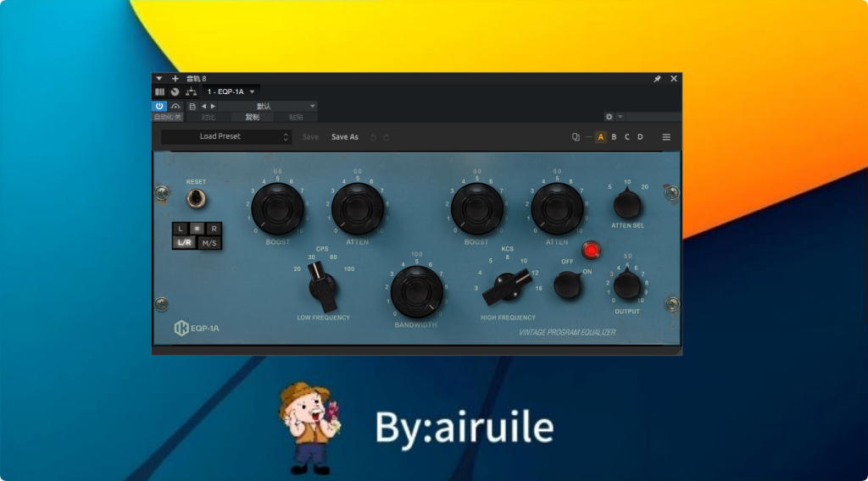Click the BANDWIDTH knob

pyautogui.click(x=416, y=292)
